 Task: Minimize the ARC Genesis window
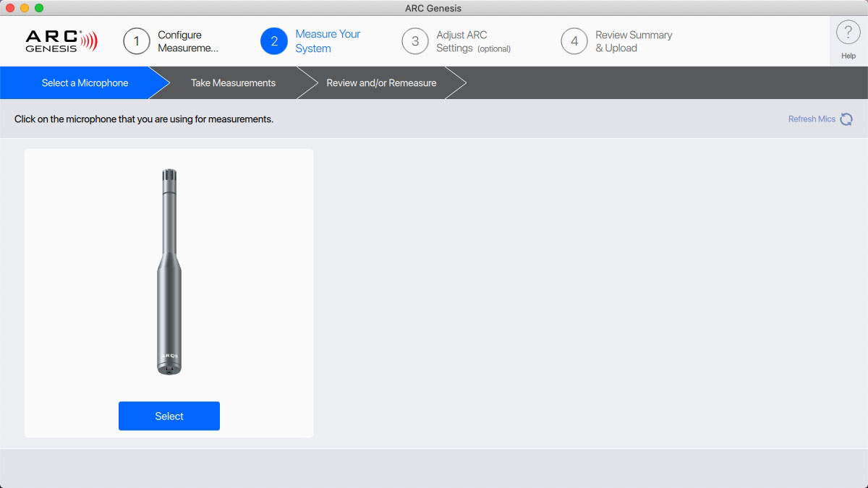pyautogui.click(x=25, y=8)
